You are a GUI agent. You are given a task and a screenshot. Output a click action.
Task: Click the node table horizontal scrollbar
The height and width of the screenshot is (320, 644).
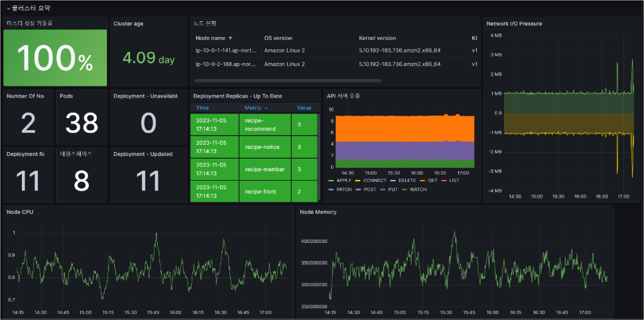pyautogui.click(x=287, y=80)
